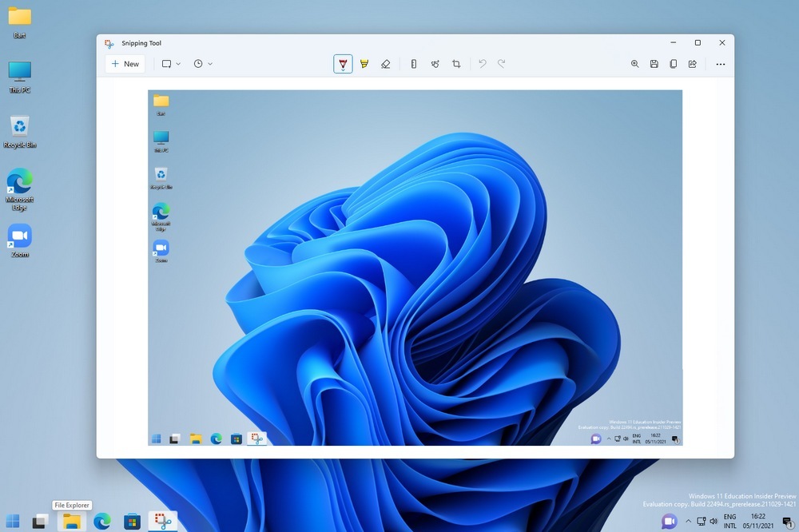Copy the snip to clipboard
Screen dimensions: 799x532
[x=674, y=64]
